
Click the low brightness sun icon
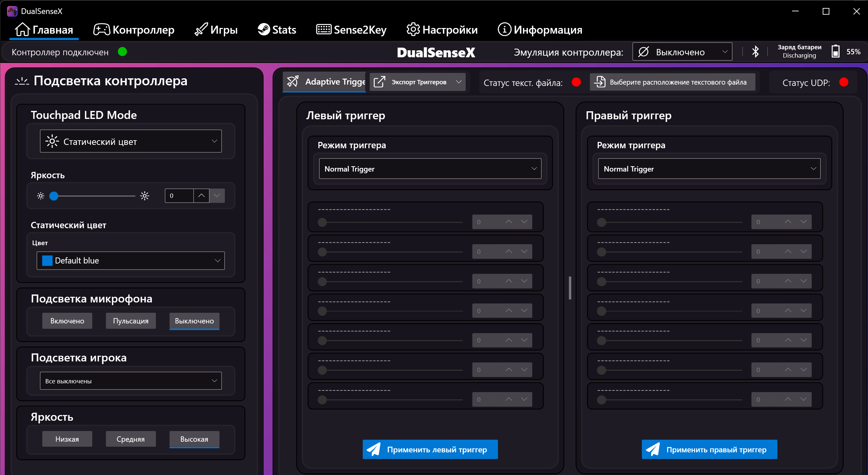40,196
